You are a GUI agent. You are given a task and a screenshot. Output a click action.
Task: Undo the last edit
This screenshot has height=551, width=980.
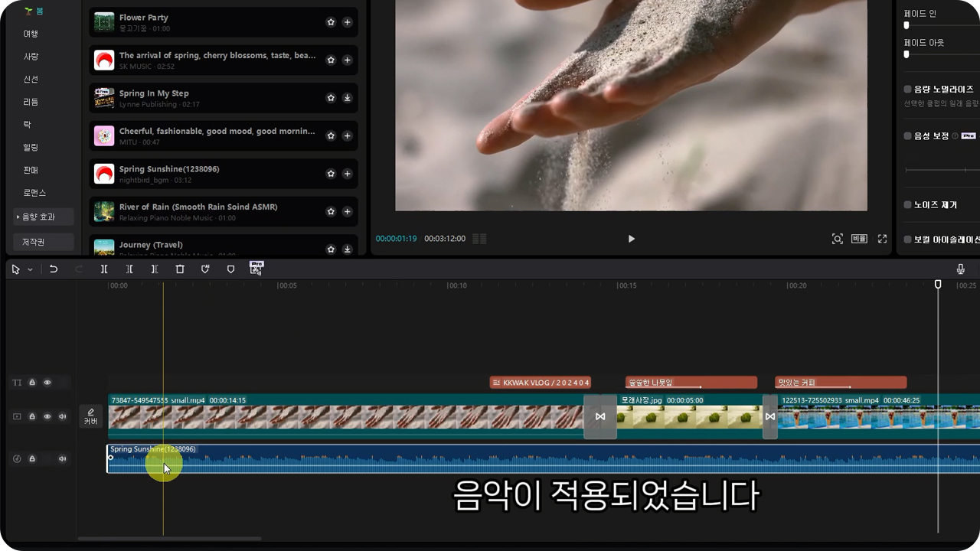(54, 269)
